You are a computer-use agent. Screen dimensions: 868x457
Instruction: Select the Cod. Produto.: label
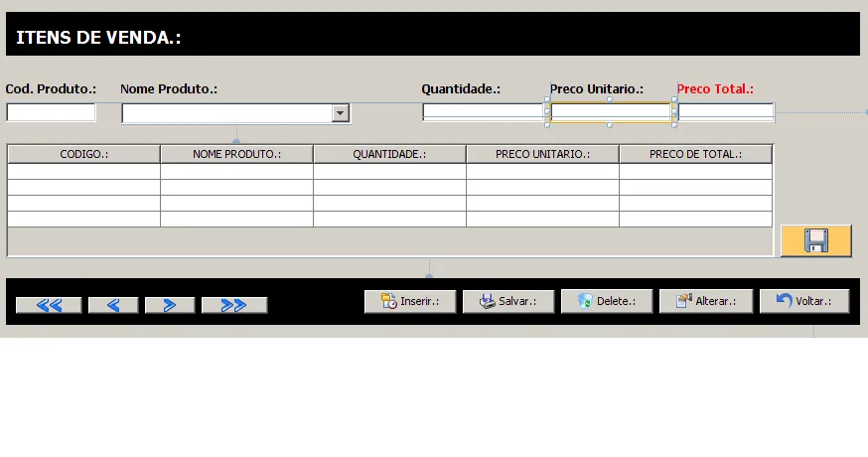click(x=51, y=89)
